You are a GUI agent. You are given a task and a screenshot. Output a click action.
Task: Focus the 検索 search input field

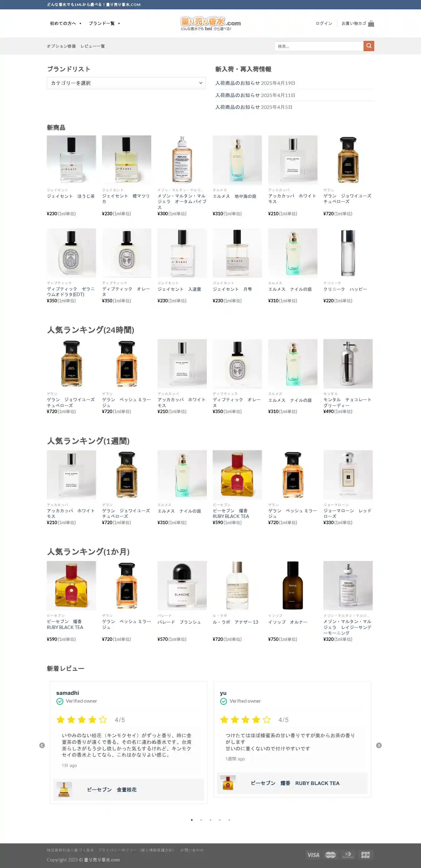pos(319,46)
